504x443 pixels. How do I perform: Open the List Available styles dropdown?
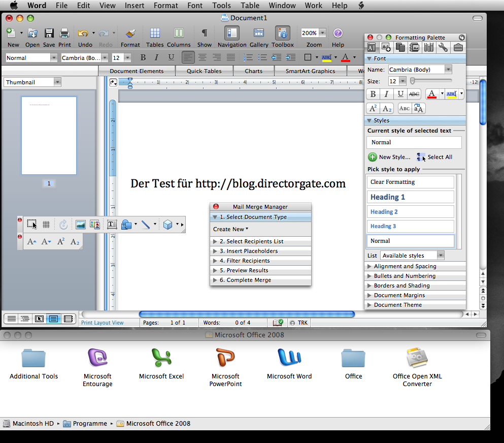coord(441,256)
